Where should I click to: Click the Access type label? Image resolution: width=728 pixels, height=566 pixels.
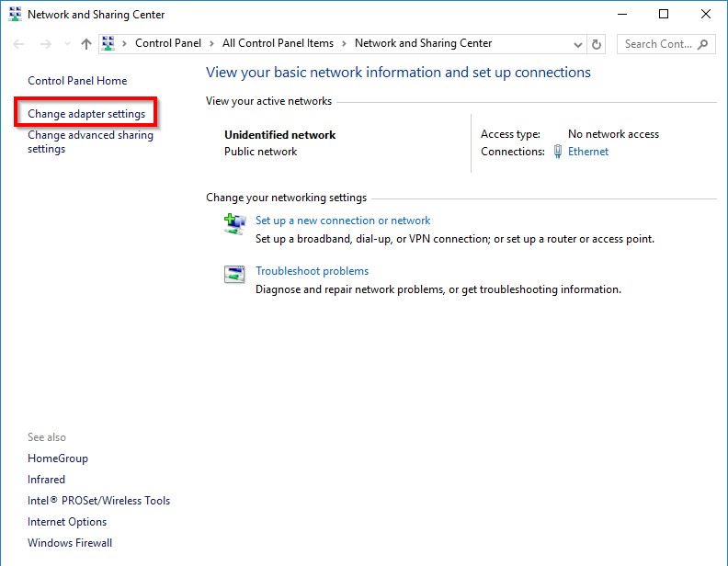coord(510,134)
